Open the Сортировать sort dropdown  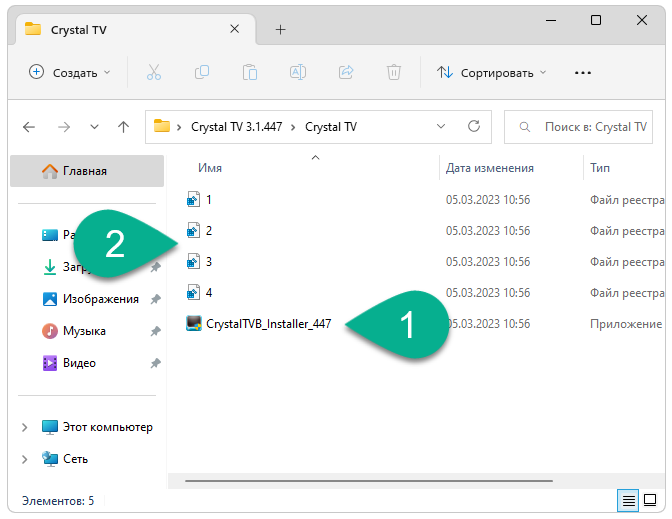492,72
